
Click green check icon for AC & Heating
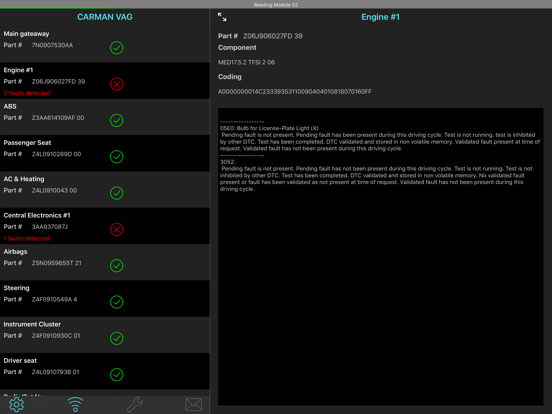pos(117,193)
